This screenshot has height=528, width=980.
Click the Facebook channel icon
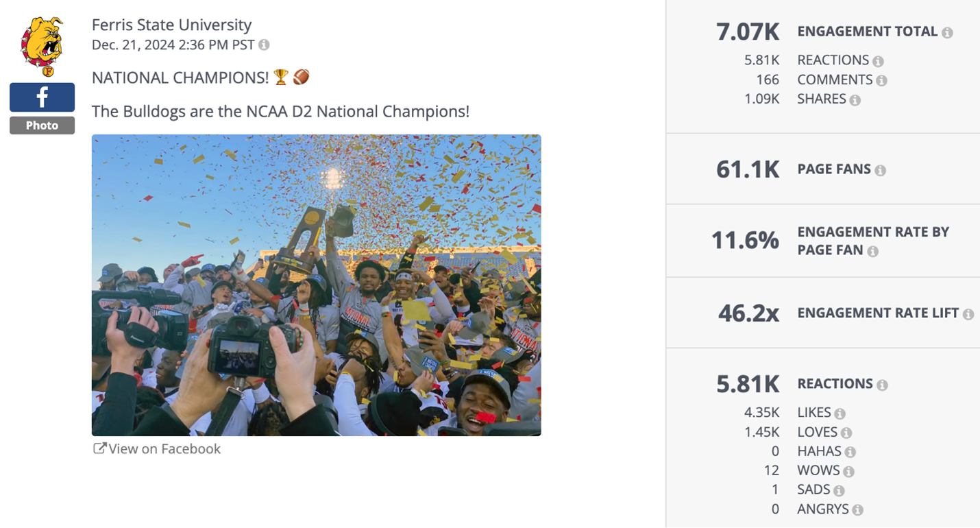pyautogui.click(x=42, y=97)
